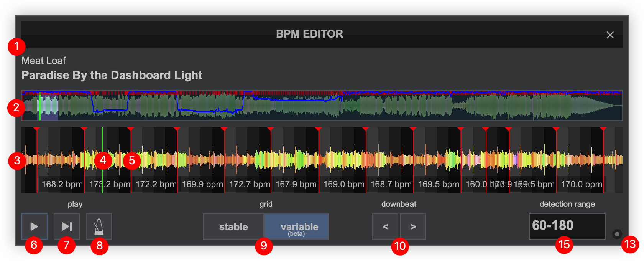Click the play-from-next-anchor skip icon
644x261 pixels.
[67, 226]
